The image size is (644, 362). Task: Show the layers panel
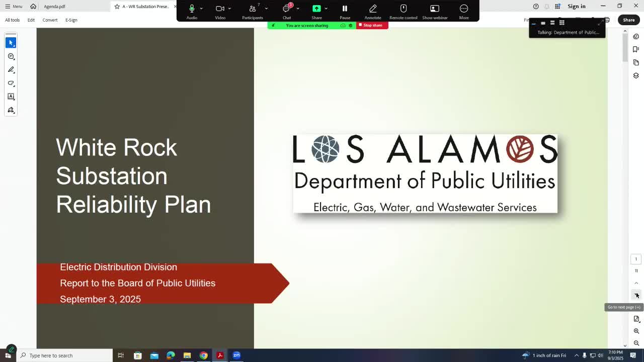pyautogui.click(x=636, y=75)
